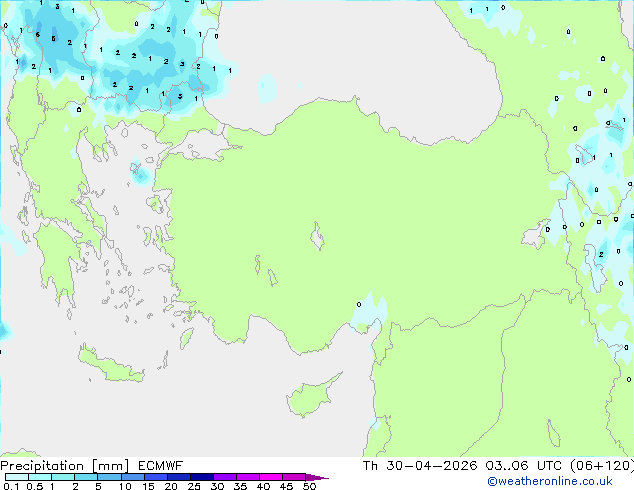Viewport: 634px width, 490px height.
Task: Click the '25' legend scale value
Action: click(x=194, y=486)
